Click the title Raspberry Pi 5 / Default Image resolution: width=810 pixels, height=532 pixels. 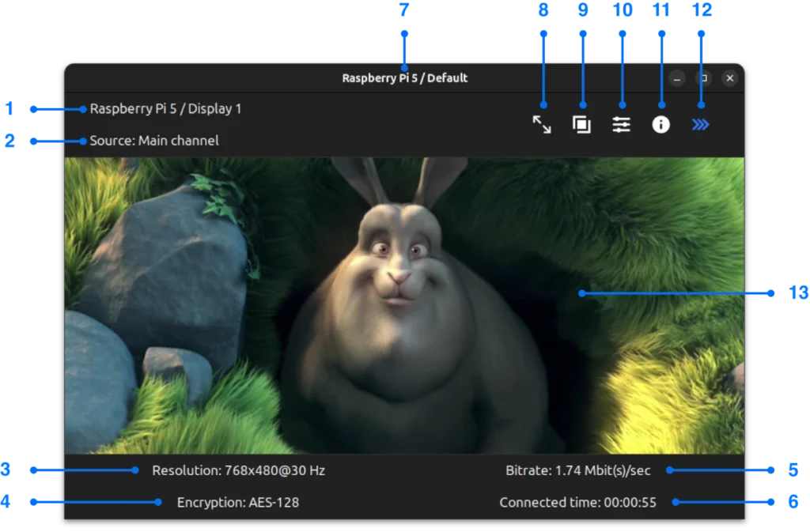point(404,78)
